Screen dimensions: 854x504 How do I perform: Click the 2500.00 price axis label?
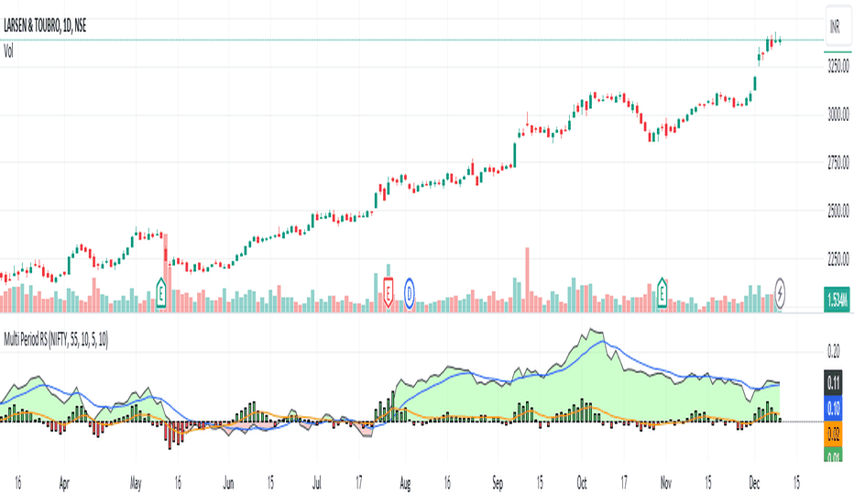[x=838, y=211]
